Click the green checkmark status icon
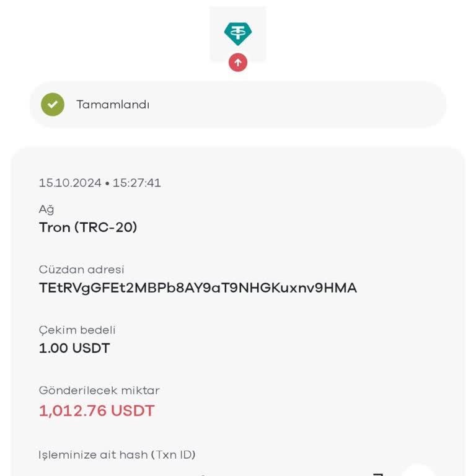Image resolution: width=476 pixels, height=476 pixels. coord(53,104)
